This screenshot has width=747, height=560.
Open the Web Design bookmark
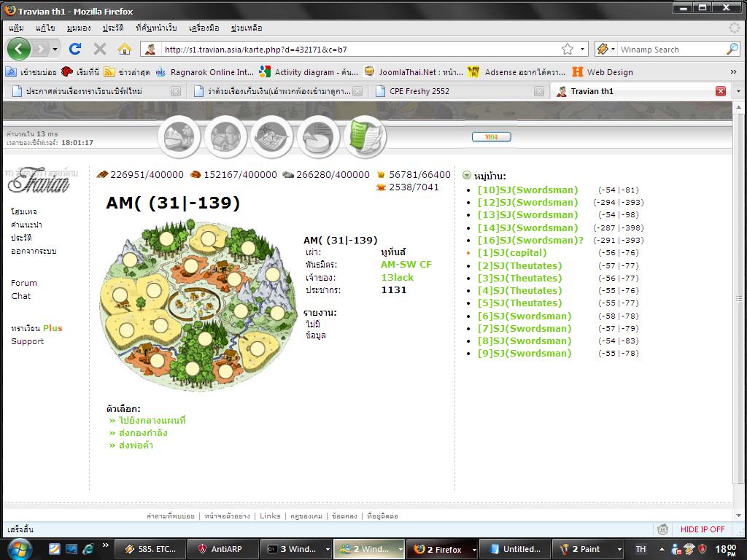[603, 72]
